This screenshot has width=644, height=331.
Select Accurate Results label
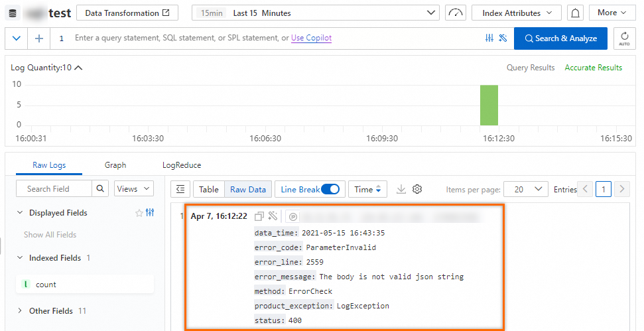594,68
